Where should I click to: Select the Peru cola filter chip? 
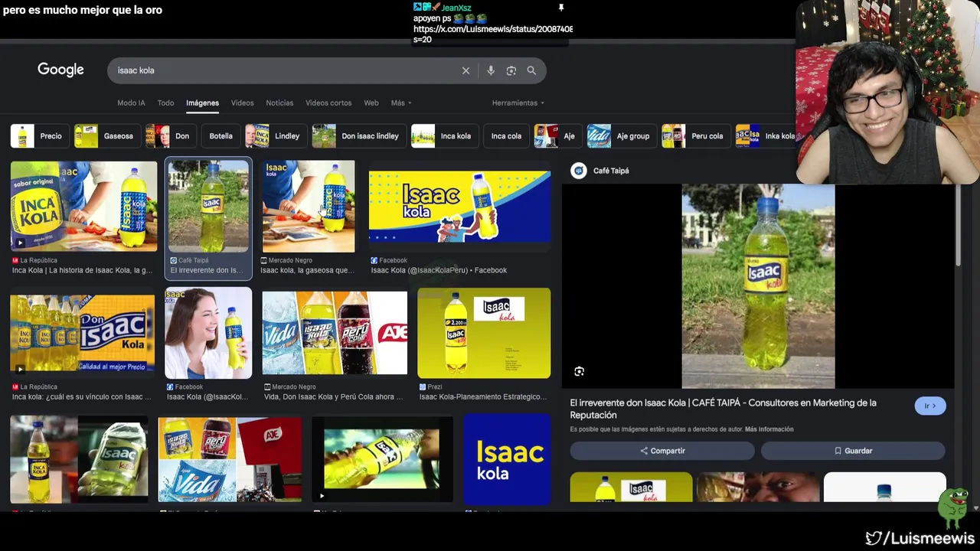(695, 136)
